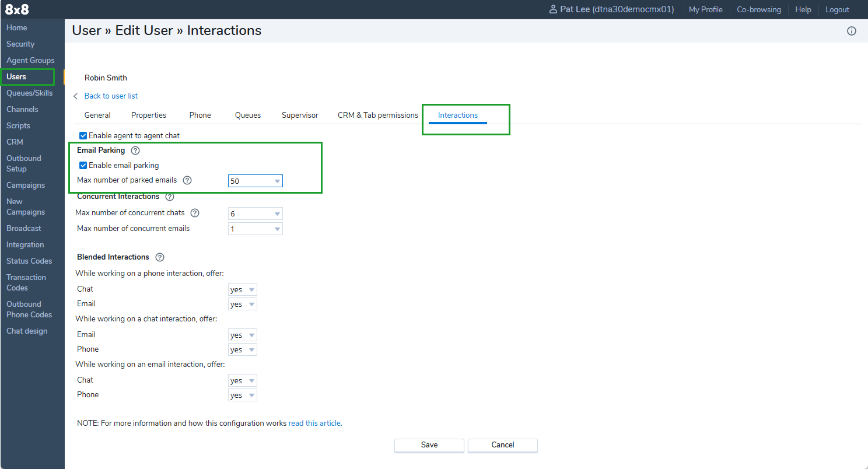Open the CRM & Tab permissions tab
Viewport: 868px width, 469px height.
click(378, 116)
